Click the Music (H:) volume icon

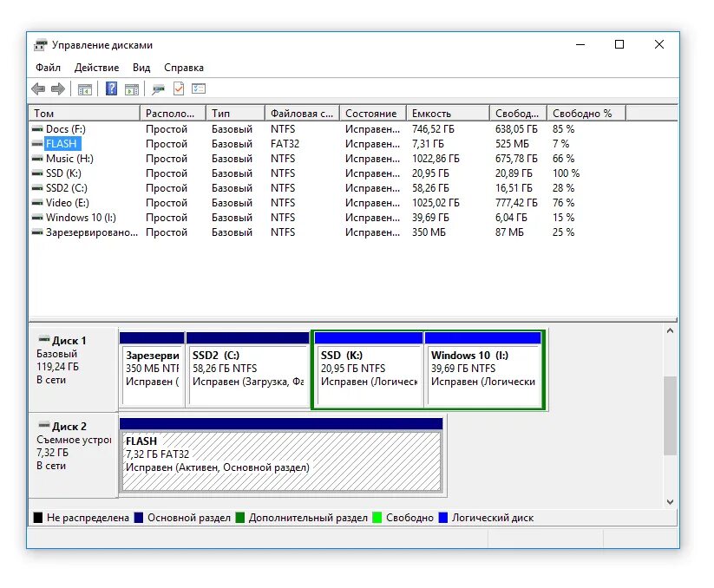click(37, 159)
